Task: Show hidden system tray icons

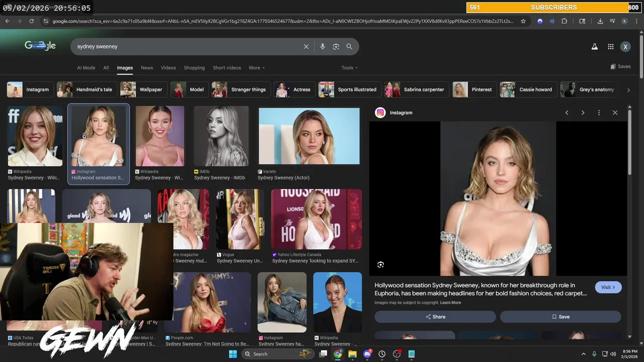Action: click(584, 354)
